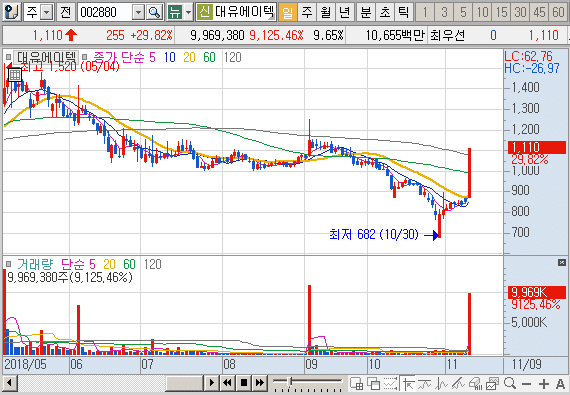Click the window-with-grid layout icon
The height and width of the screenshot is (395, 570).
click(x=356, y=383)
